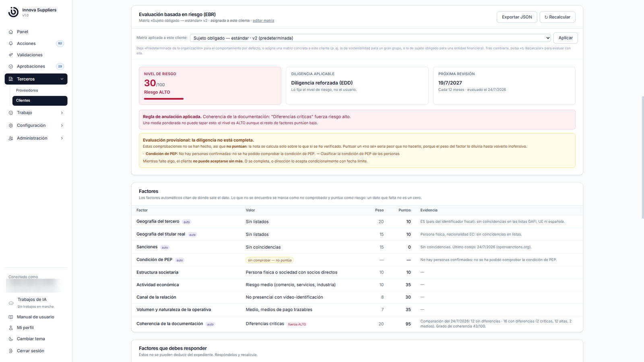Open Proveedores in the sidebar

point(27,90)
